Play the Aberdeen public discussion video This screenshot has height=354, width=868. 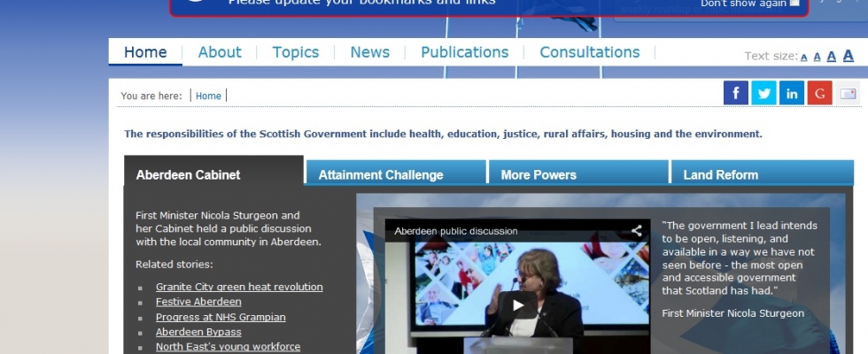pyautogui.click(x=517, y=305)
